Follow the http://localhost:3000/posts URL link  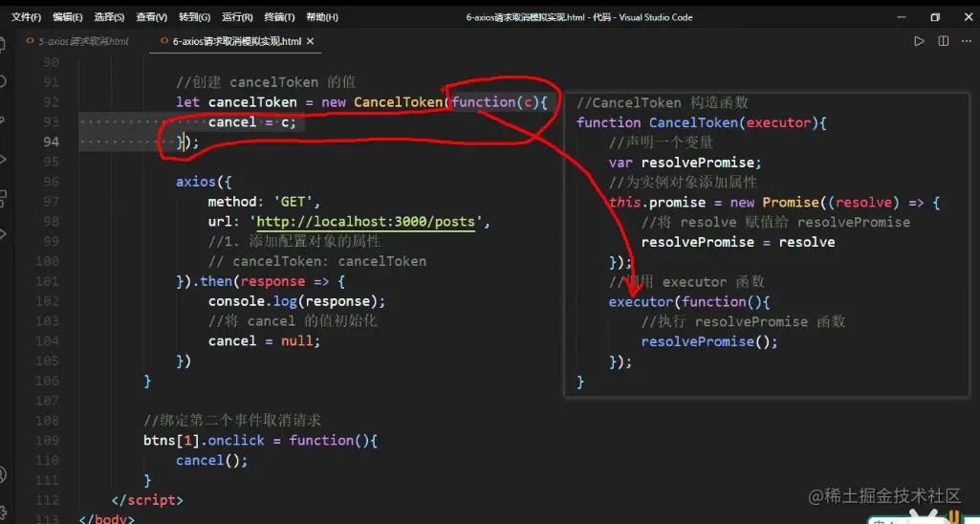366,222
